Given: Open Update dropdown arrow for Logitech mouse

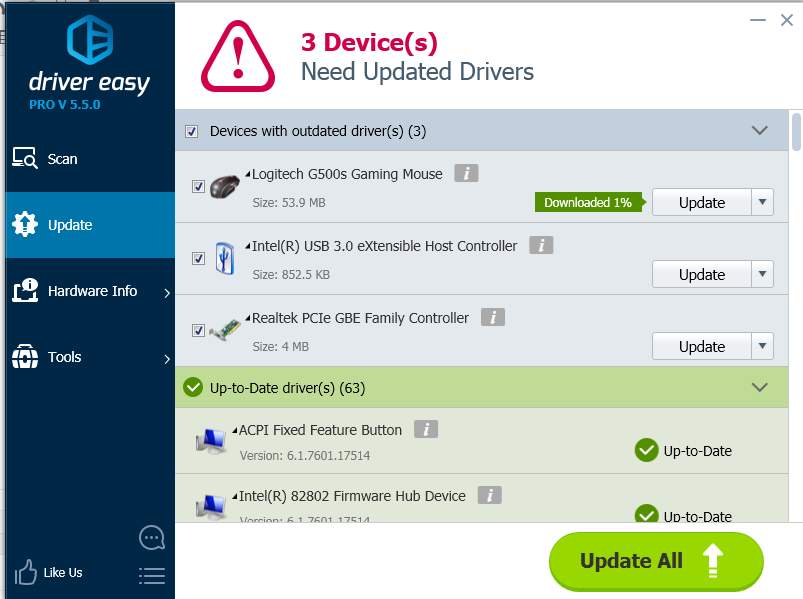Looking at the screenshot, I should tap(763, 202).
